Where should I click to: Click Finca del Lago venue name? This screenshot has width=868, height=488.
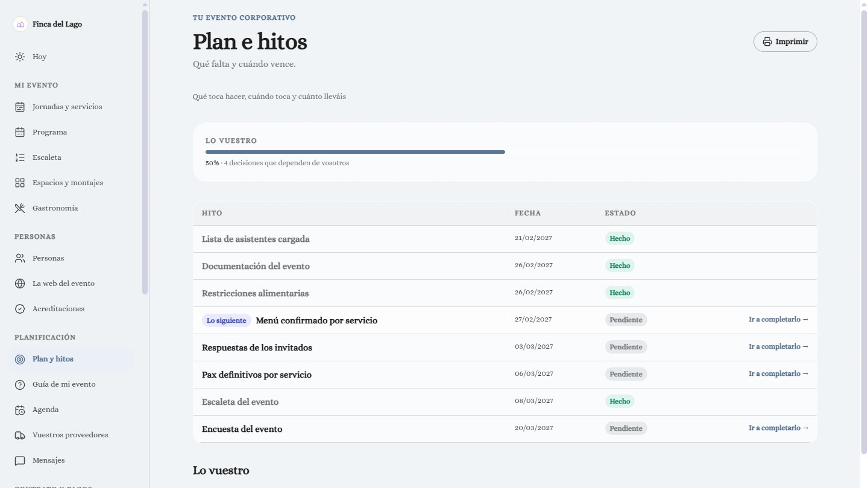[x=57, y=24]
